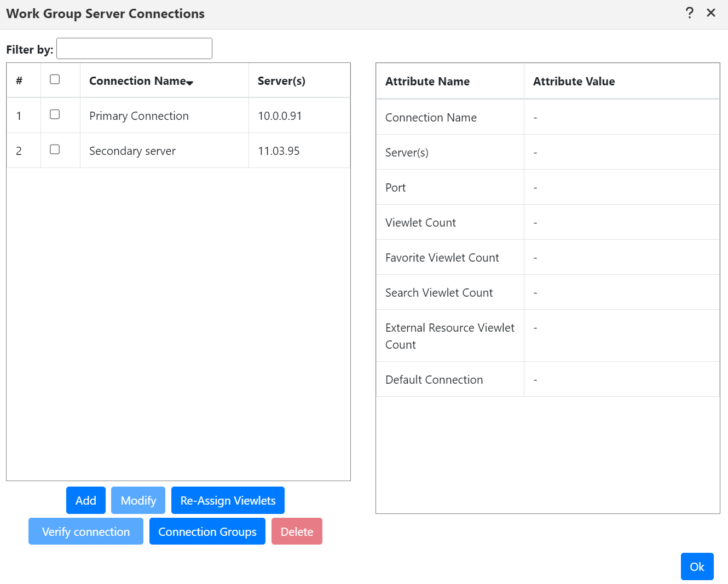
Task: Click the Filter by input field
Action: pos(134,48)
